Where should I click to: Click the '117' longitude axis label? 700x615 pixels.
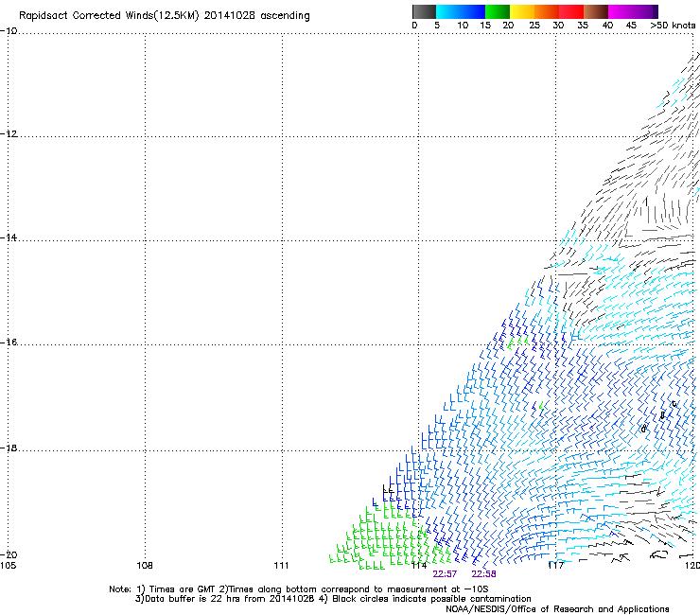click(x=555, y=566)
